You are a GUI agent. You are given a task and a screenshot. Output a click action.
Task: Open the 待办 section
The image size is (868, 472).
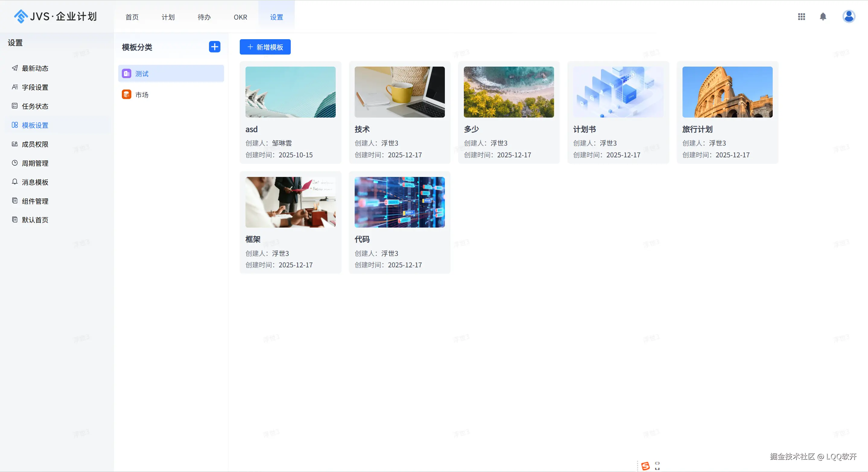[204, 17]
